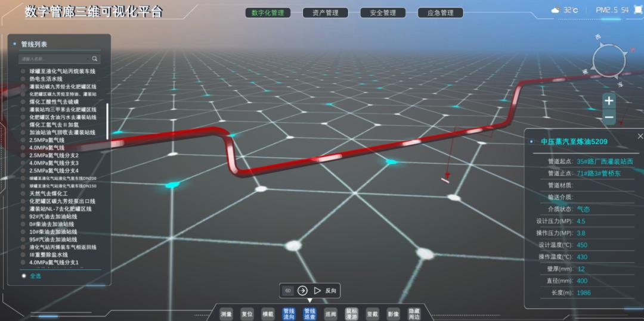The width and height of the screenshot is (644, 321).
Task: Toggle the 管线巡查 pipeline inspection tool
Action: coord(309,313)
